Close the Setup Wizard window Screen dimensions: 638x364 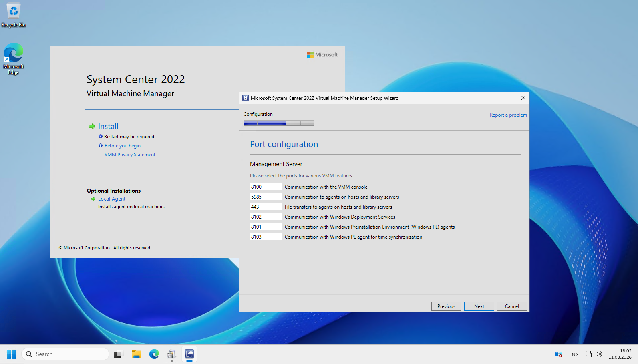(x=523, y=98)
